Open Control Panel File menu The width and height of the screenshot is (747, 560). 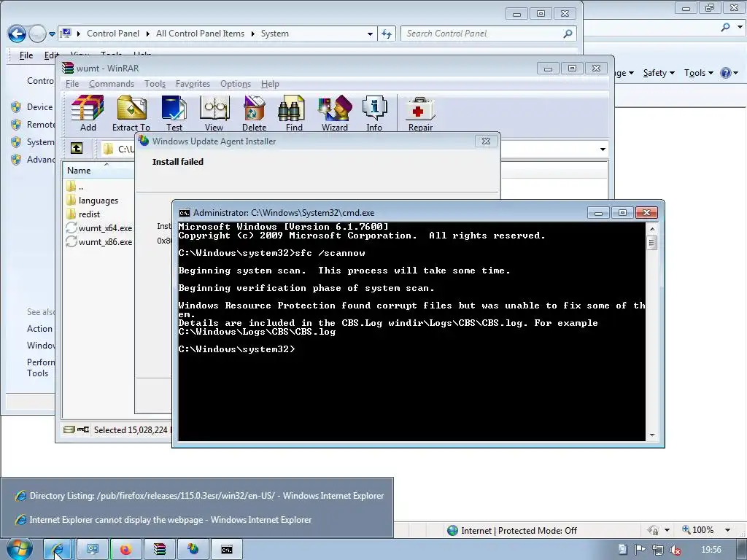[26, 55]
